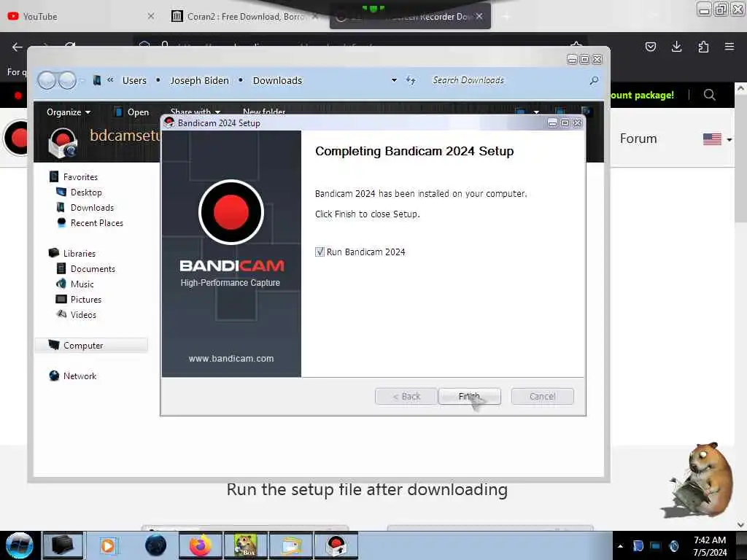Expand address bar history dropdown arrow

click(394, 80)
